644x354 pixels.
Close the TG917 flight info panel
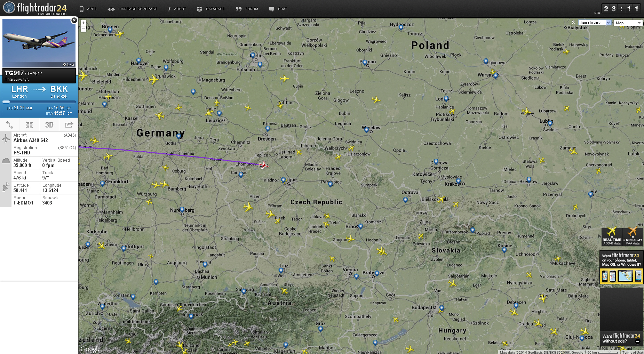(74, 21)
